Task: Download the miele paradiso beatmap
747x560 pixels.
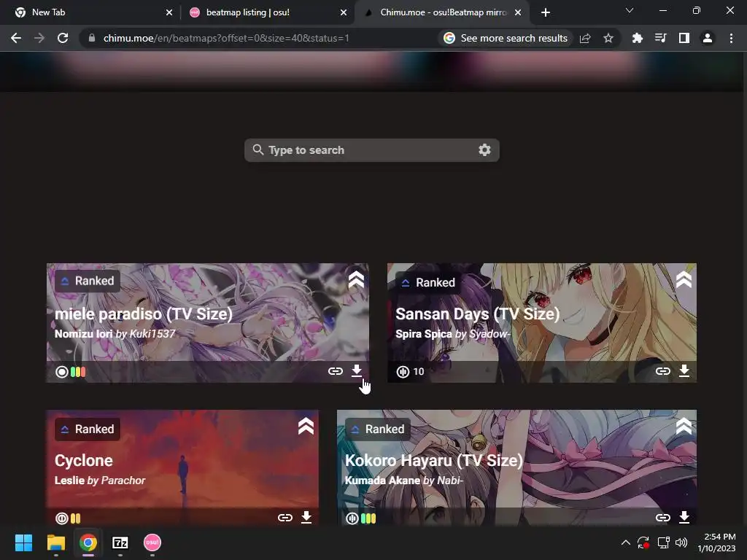Action: click(356, 370)
